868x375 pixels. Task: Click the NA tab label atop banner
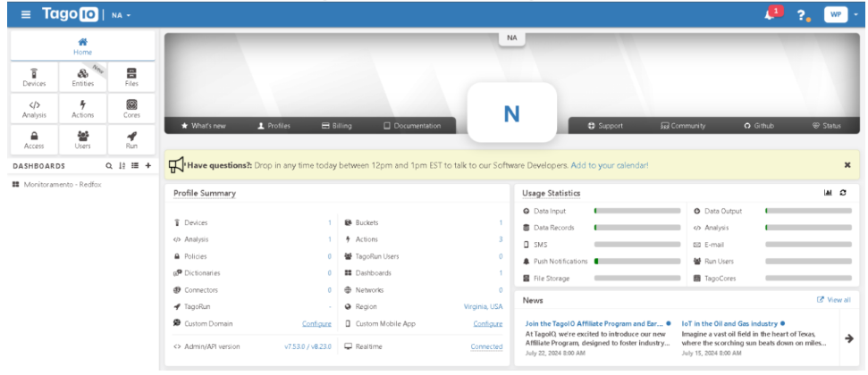(512, 38)
